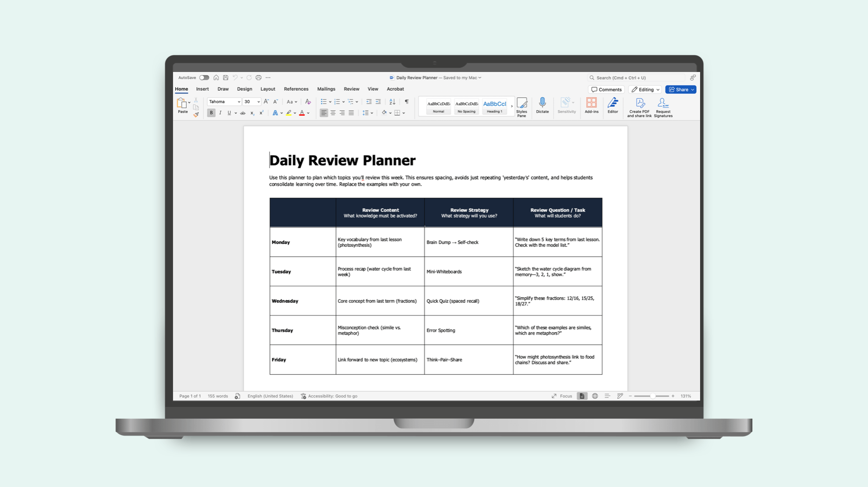Print the document using printer icon
The height and width of the screenshot is (487, 868).
(x=259, y=78)
